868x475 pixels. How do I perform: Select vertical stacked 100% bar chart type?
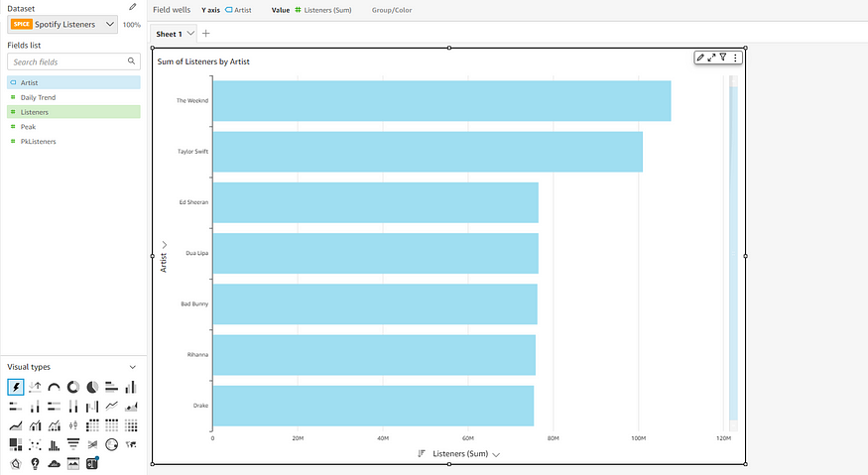click(73, 407)
